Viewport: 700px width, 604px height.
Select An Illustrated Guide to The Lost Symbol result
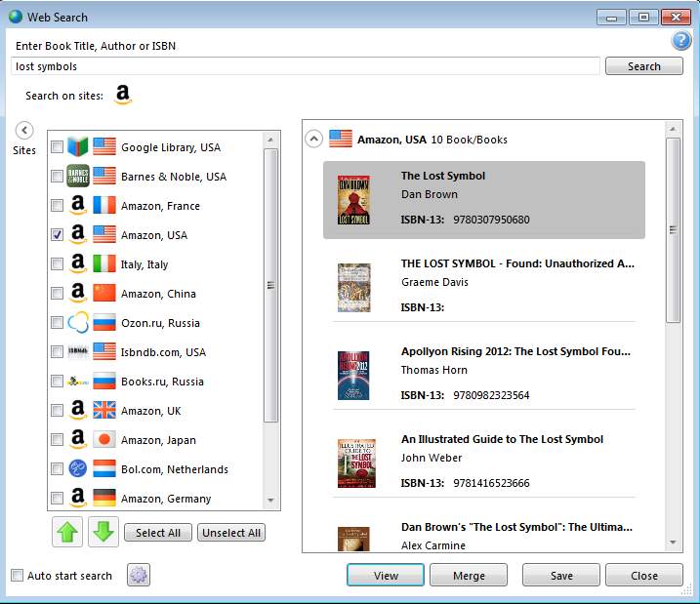coord(502,439)
